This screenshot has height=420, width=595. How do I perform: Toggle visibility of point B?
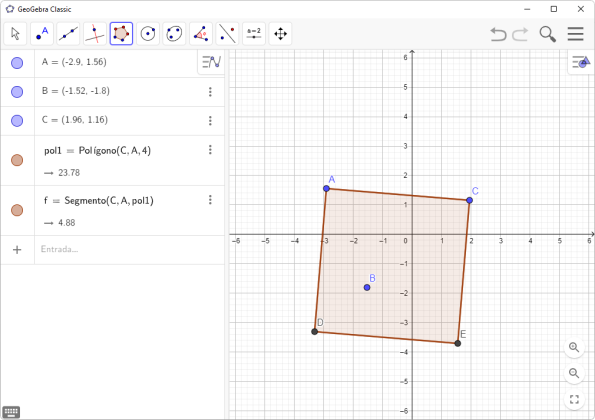point(17,92)
